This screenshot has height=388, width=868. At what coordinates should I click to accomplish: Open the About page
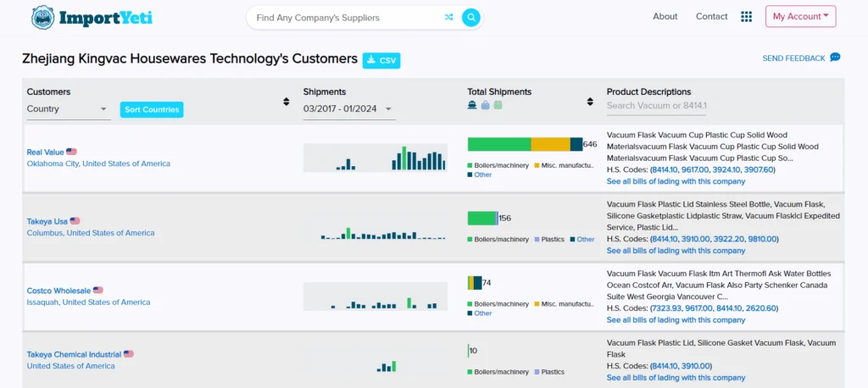[665, 17]
